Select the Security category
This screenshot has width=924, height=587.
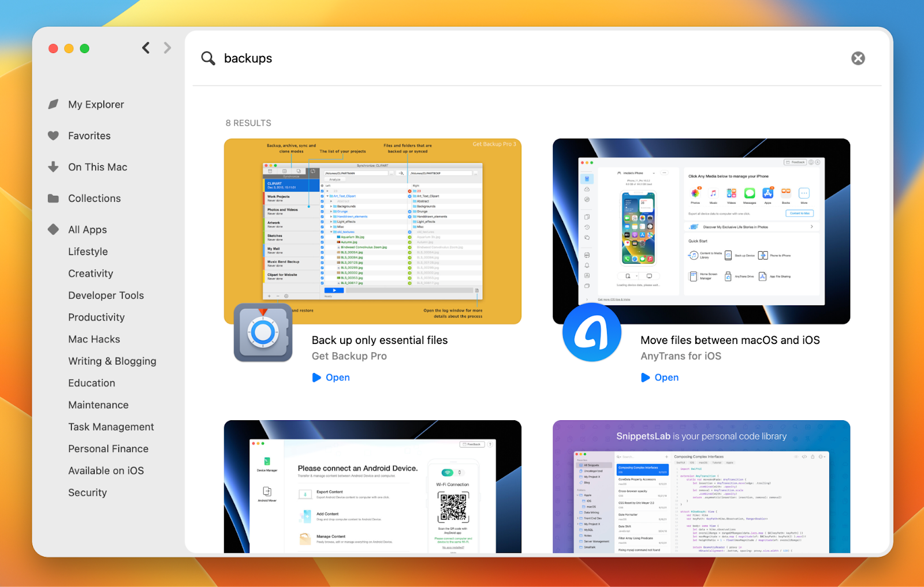pyautogui.click(x=87, y=492)
